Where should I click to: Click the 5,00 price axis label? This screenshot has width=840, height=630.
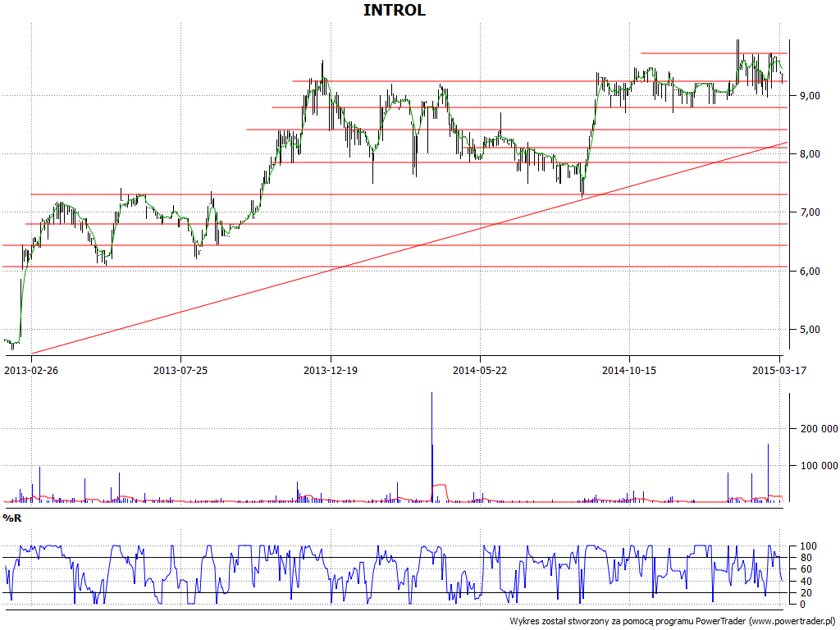810,330
